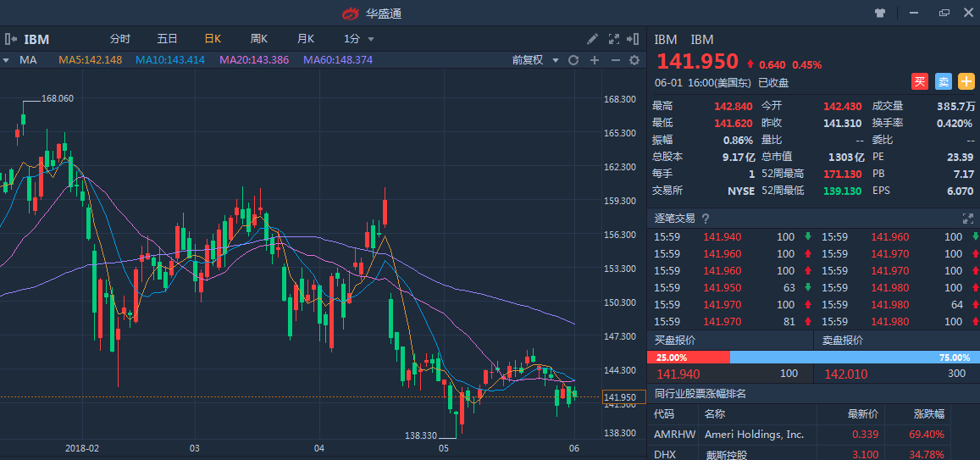Click the blue 卖 sell button
This screenshot has width=980, height=460.
pyautogui.click(x=943, y=81)
